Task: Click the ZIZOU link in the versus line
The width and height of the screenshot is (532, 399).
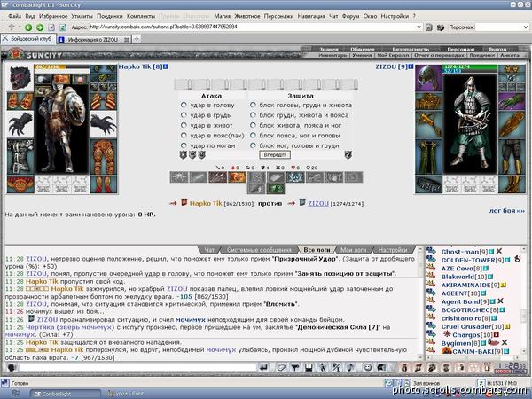Action: point(318,203)
